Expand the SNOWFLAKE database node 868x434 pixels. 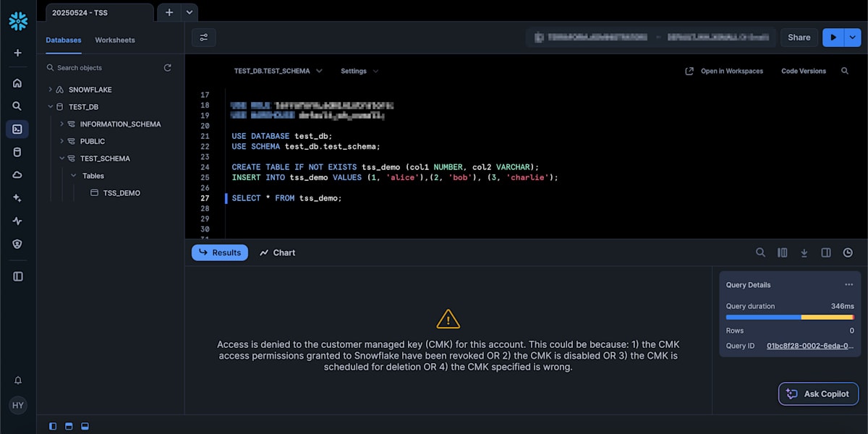(x=50, y=90)
